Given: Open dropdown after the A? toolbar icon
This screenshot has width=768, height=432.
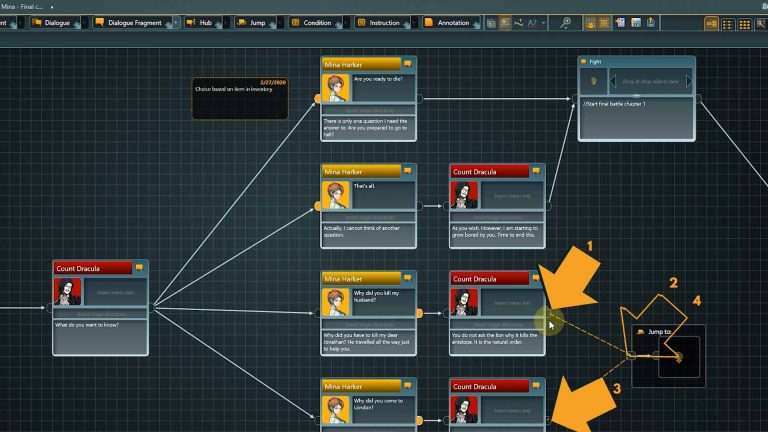Looking at the screenshot, I should coord(544,23).
